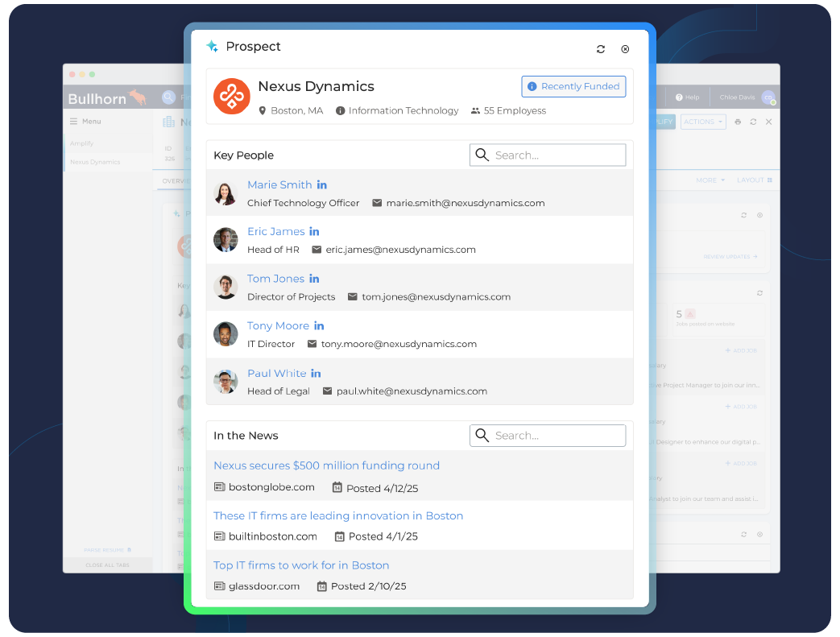Open the Chloe Davis user avatar
The image size is (840, 637).
(768, 97)
